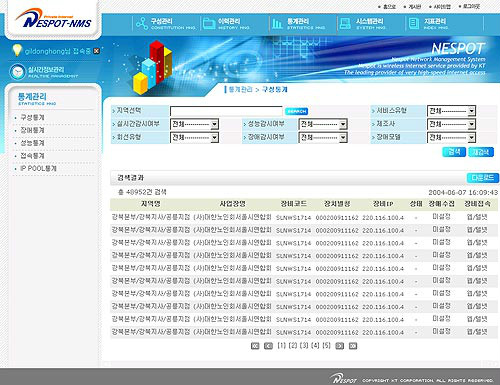Click the 로그아웃 logout link at top
The width and height of the screenshot is (500, 385).
[x=471, y=6]
